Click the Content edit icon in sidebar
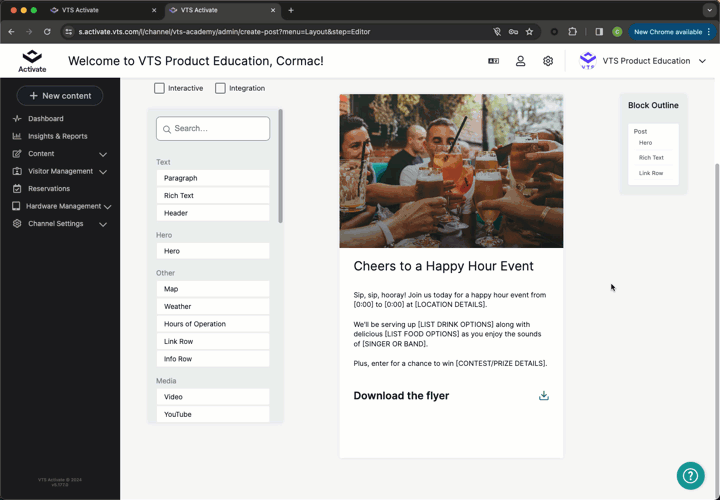The width and height of the screenshot is (720, 500). [x=17, y=153]
